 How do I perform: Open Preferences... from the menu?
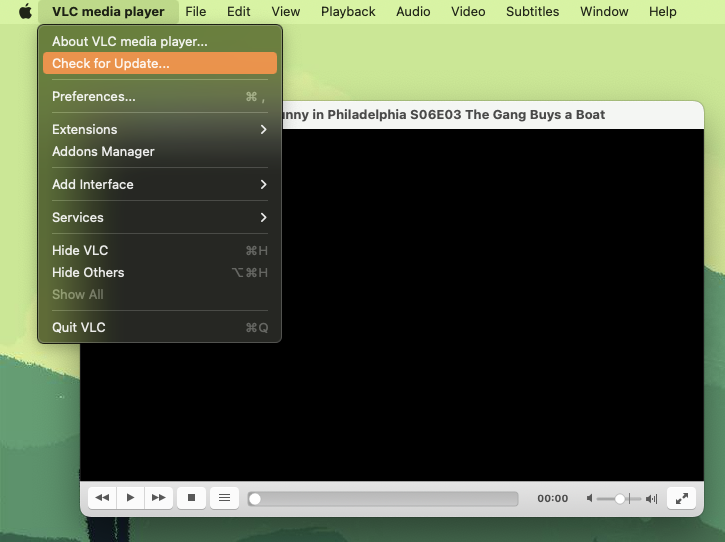[160, 96]
